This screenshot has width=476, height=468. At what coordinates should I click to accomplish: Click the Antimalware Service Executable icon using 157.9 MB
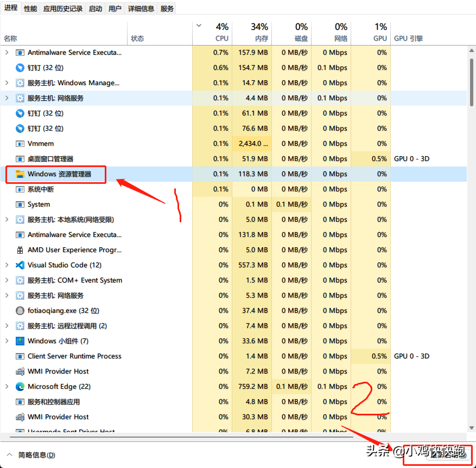coord(20,53)
